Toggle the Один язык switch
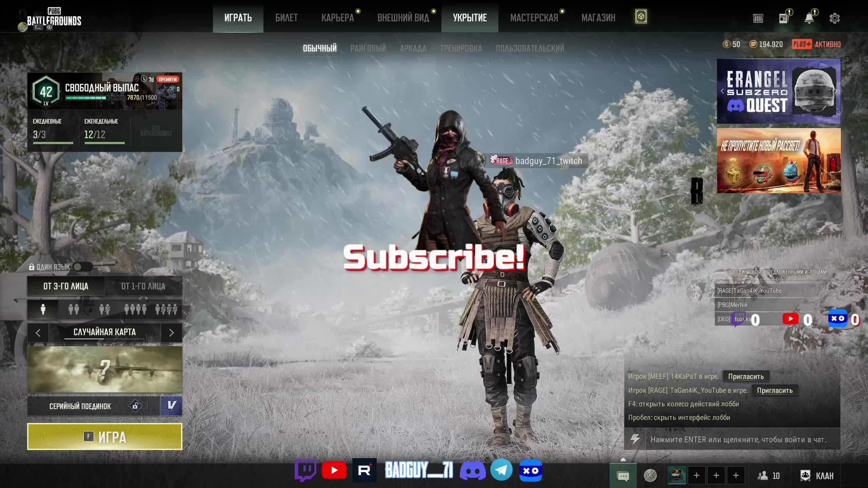This screenshot has height=488, width=868. tap(82, 267)
